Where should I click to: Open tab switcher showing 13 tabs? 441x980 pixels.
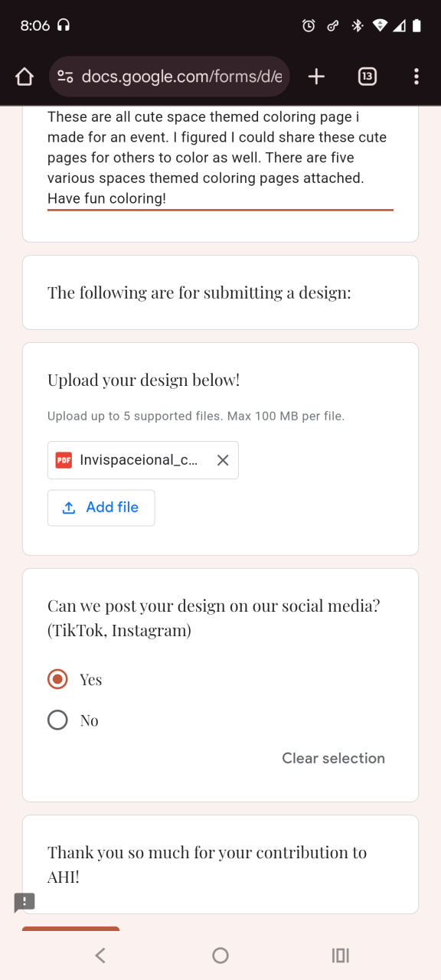(367, 77)
